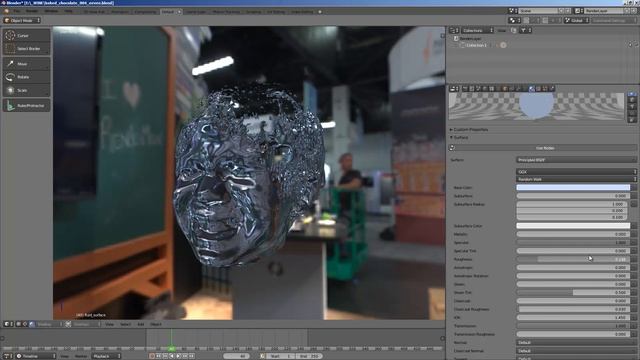The width and height of the screenshot is (640, 360).
Task: Open the Help menu
Action: pyautogui.click(x=68, y=11)
